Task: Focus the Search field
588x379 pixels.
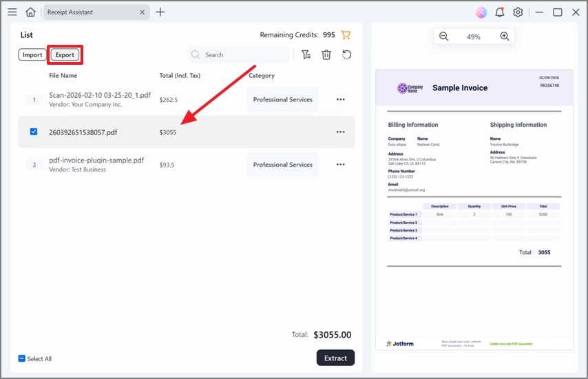Action: pos(238,55)
